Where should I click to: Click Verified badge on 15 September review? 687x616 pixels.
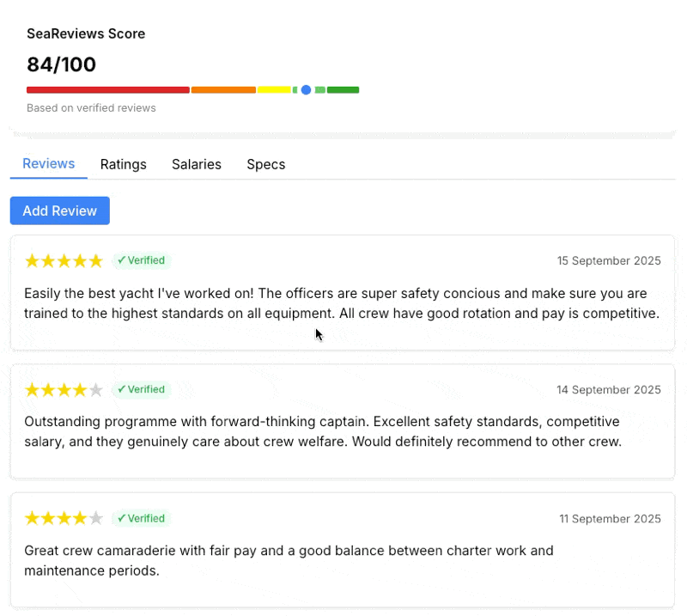pos(142,260)
